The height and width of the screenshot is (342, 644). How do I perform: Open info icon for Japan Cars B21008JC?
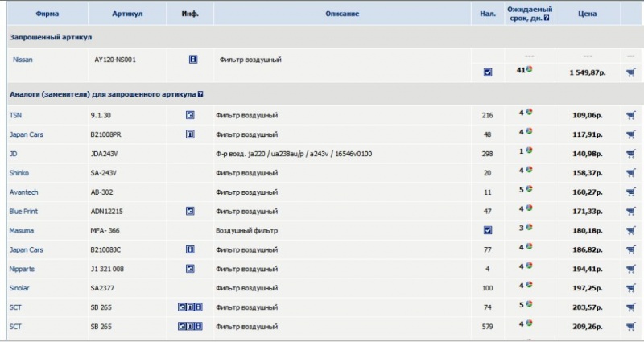click(x=190, y=249)
